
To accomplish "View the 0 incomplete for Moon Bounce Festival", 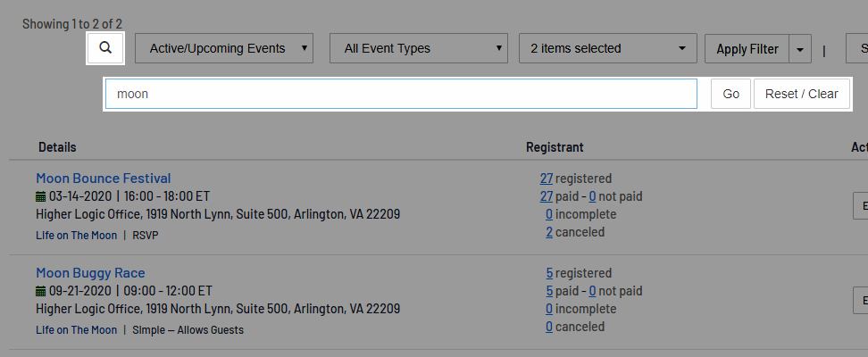I will (549, 214).
